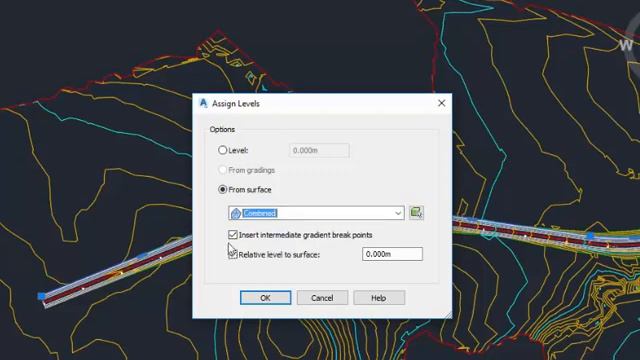Click the Cancel button
The width and height of the screenshot is (640, 360).
[x=322, y=298]
